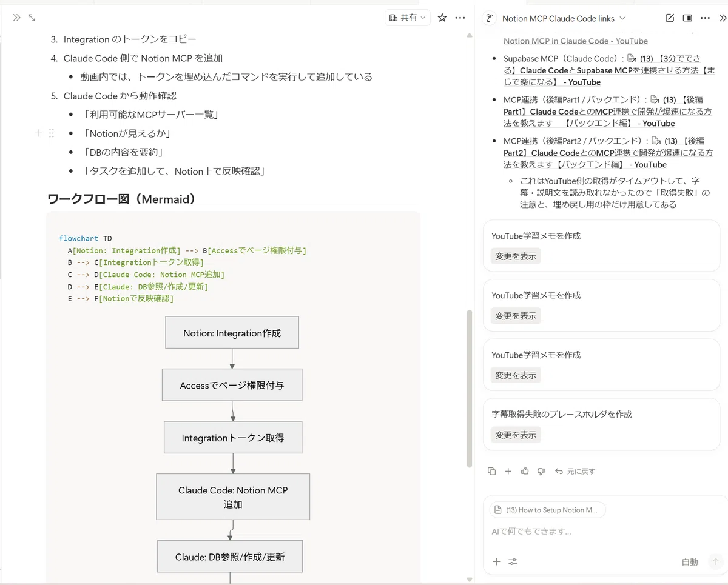Click bullet 「利用可能なMCPサーバー一覧」
Image resolution: width=728 pixels, height=585 pixels.
152,115
